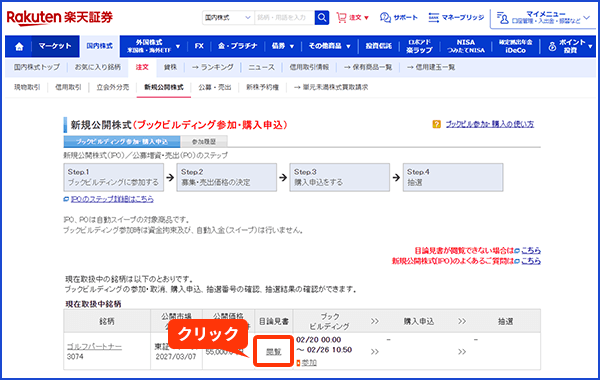
Task: Open the 貸株 sub-menu item
Action: pyautogui.click(x=170, y=67)
